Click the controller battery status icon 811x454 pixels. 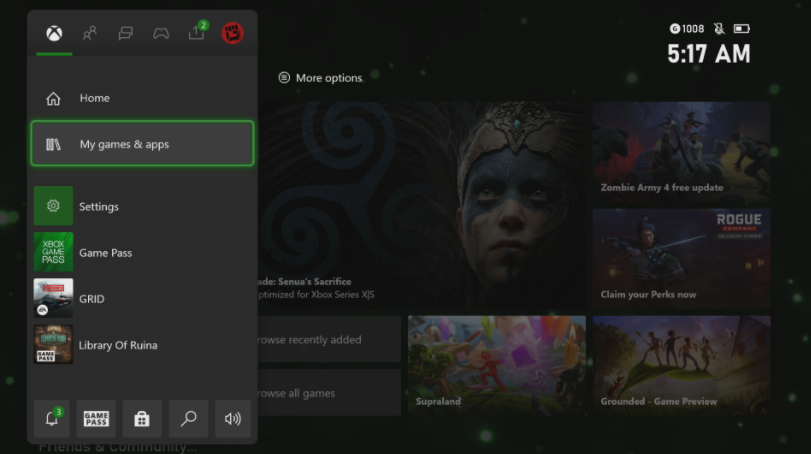coord(742,28)
